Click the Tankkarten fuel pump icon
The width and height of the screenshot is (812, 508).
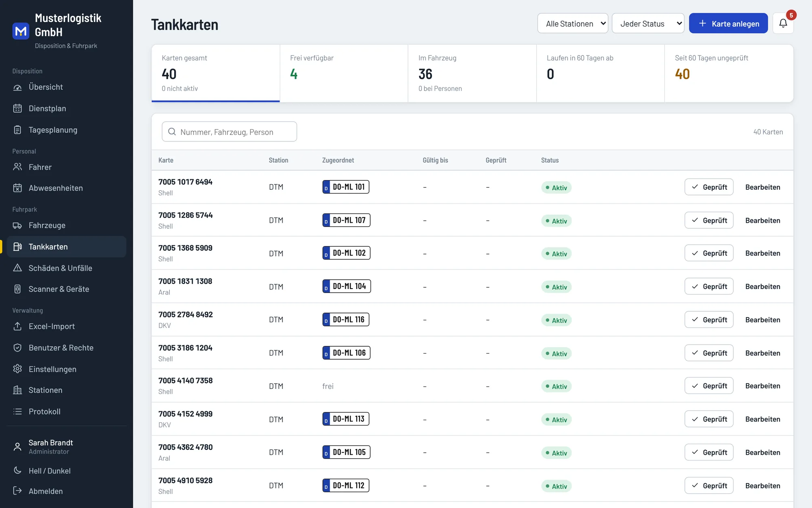click(x=17, y=247)
